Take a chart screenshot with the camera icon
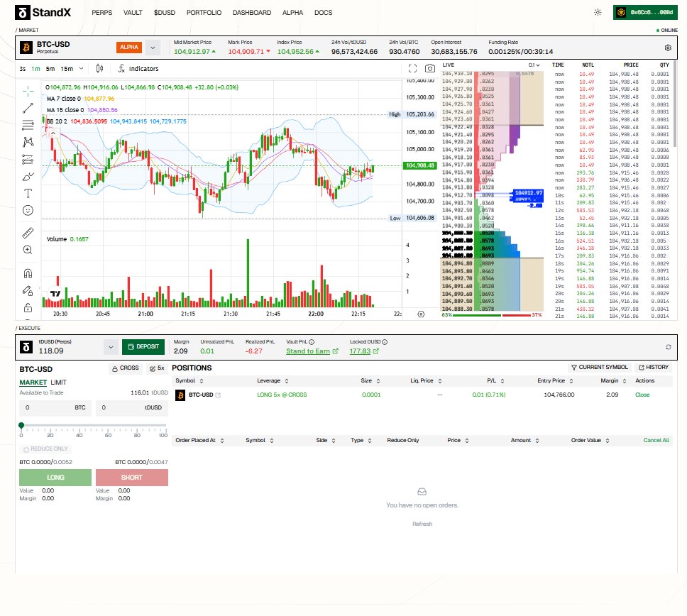 pyautogui.click(x=430, y=67)
